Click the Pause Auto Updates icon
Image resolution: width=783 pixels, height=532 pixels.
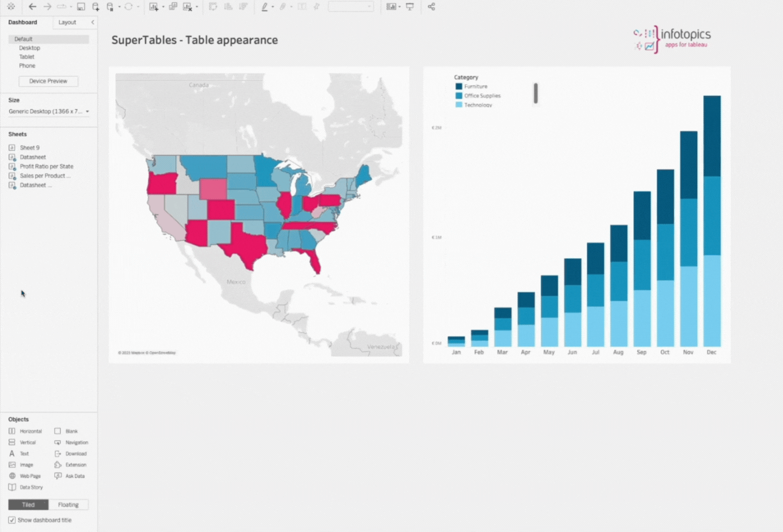[x=110, y=6]
